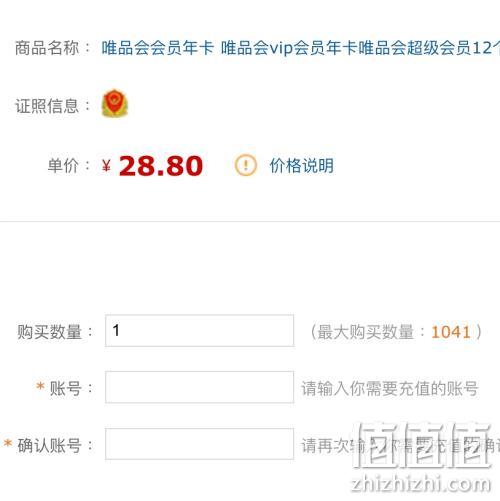Click the orange asterisk beside 确认账号
Viewport: 500px width, 501px height.
(x=8, y=443)
